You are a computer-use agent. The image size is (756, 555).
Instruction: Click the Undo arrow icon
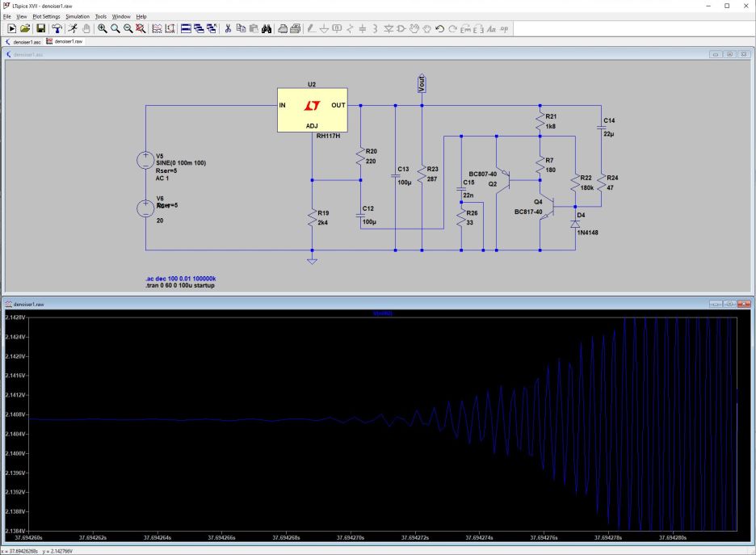(x=439, y=29)
